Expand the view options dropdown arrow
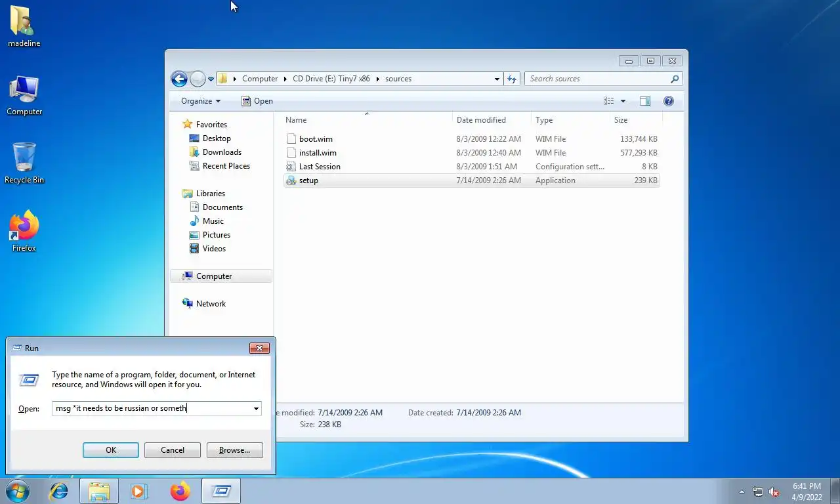 point(623,101)
